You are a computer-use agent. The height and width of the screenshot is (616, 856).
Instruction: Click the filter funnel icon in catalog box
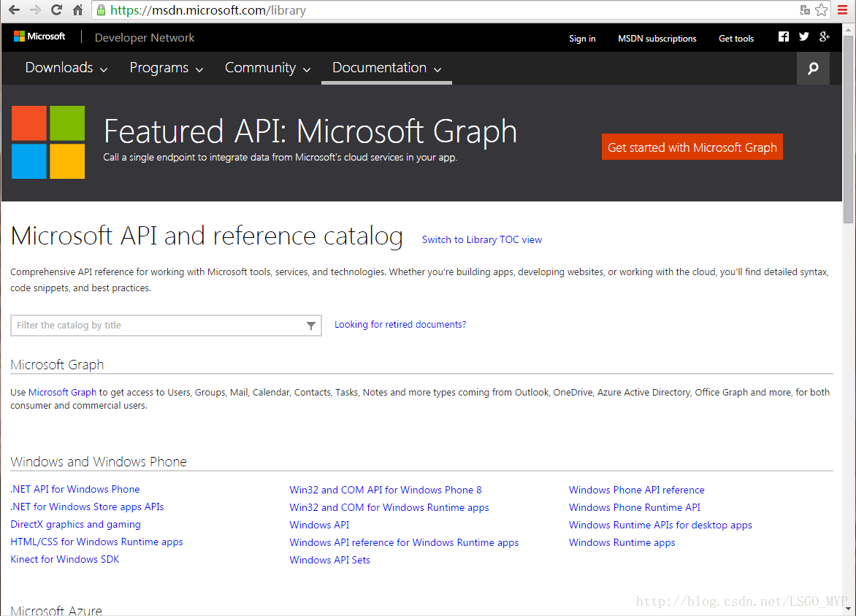click(x=310, y=326)
